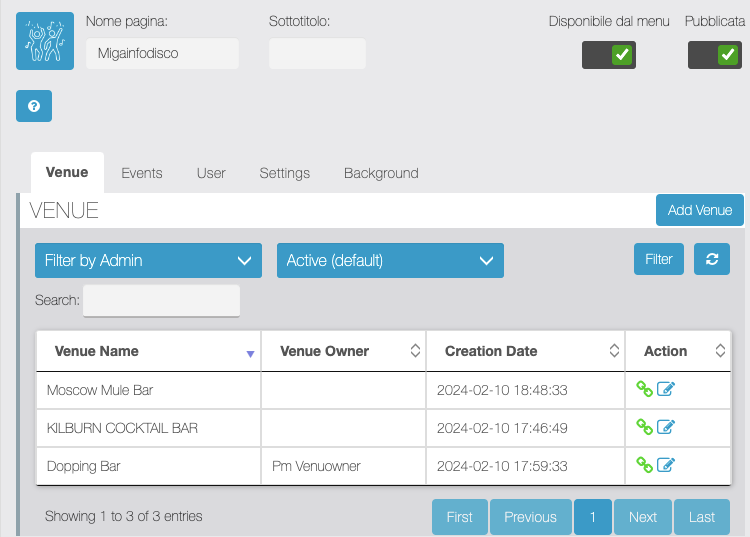Focus the Search input field
The height and width of the screenshot is (537, 750).
point(161,300)
